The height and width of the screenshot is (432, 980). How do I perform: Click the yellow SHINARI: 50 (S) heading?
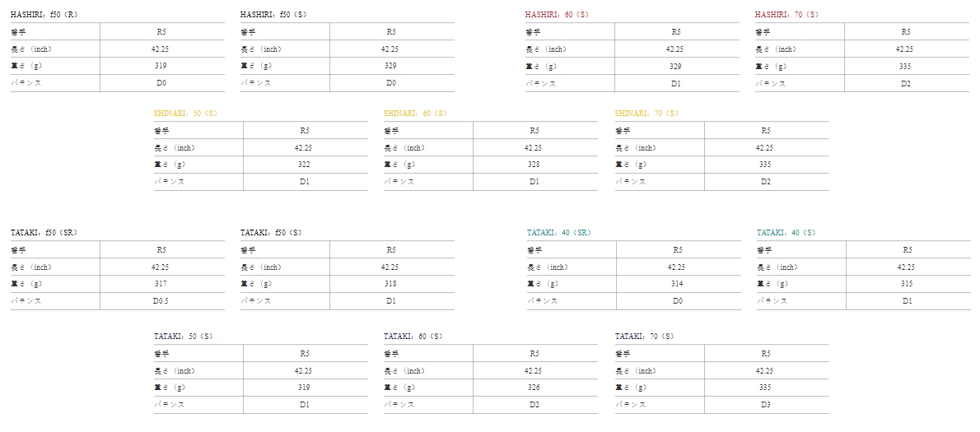[x=187, y=114]
